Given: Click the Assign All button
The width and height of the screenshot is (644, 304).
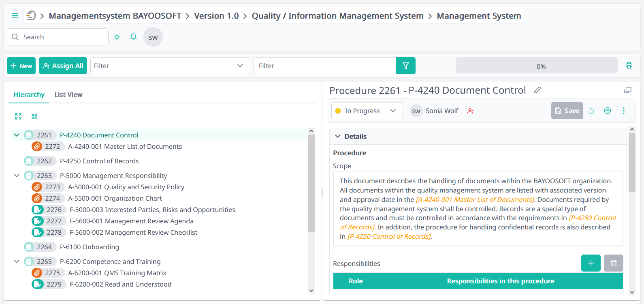Looking at the screenshot, I should (63, 66).
